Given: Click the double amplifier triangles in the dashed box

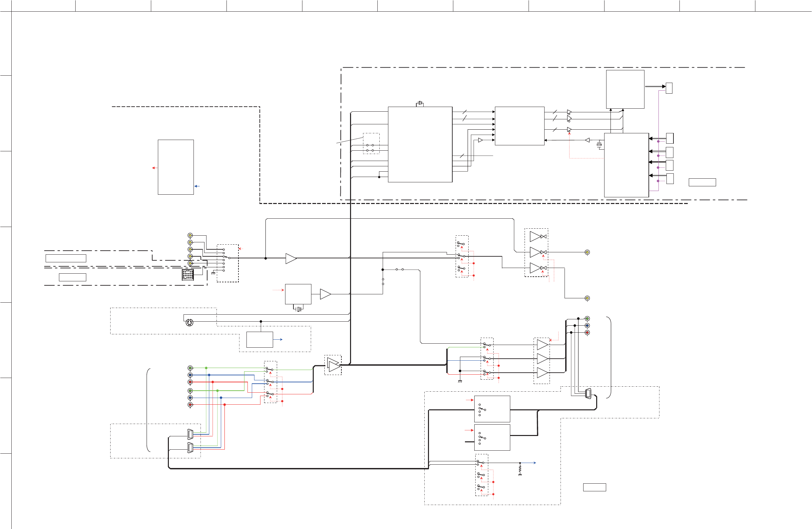Looking at the screenshot, I should (333, 365).
